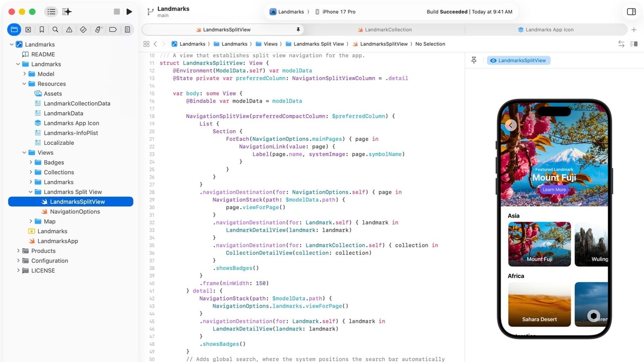Tap the Sahara Desert thumbnail card

pos(539,304)
